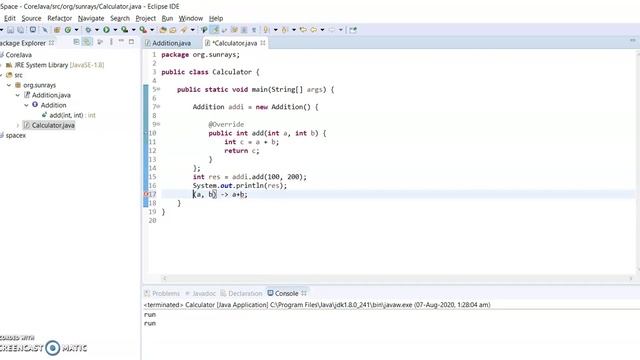
Task: Toggle Mark Occurrences in the toolbar
Action: pyautogui.click(x=214, y=30)
